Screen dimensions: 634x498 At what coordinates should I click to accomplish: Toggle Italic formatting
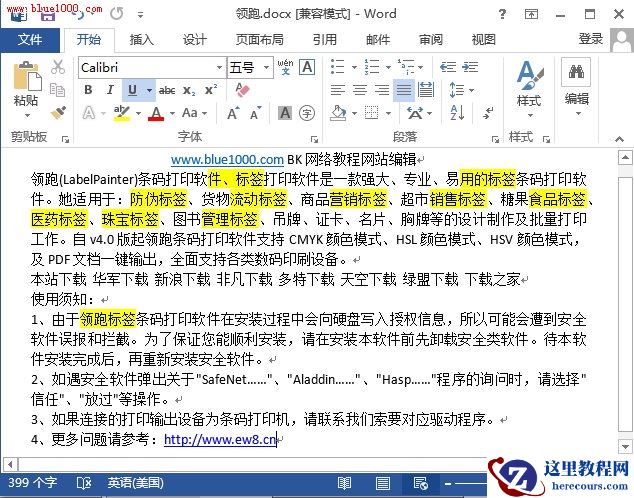110,90
